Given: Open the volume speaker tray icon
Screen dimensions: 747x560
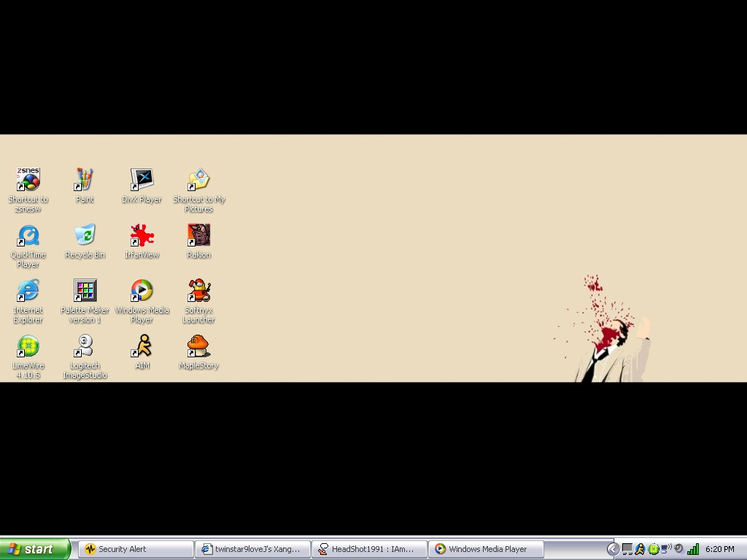Looking at the screenshot, I should pyautogui.click(x=680, y=549).
